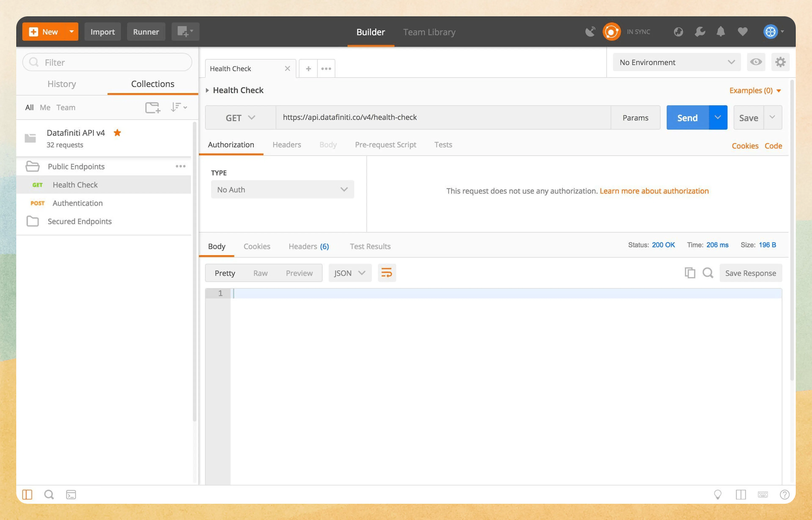Open the Cookies manager link
The width and height of the screenshot is (812, 520).
[x=745, y=146]
